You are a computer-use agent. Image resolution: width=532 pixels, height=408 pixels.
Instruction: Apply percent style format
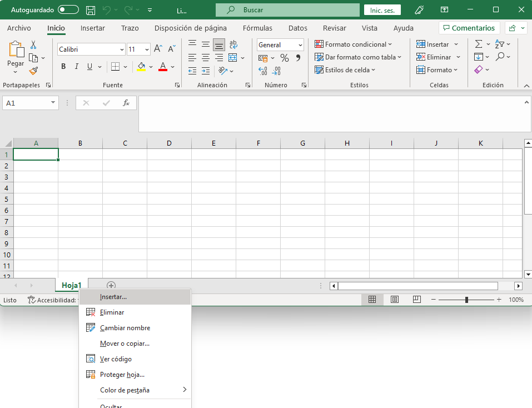click(285, 58)
